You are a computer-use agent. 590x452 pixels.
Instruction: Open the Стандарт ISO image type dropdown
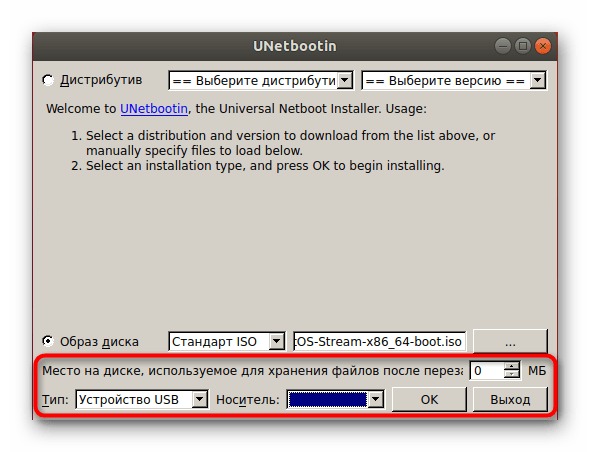[x=227, y=341]
